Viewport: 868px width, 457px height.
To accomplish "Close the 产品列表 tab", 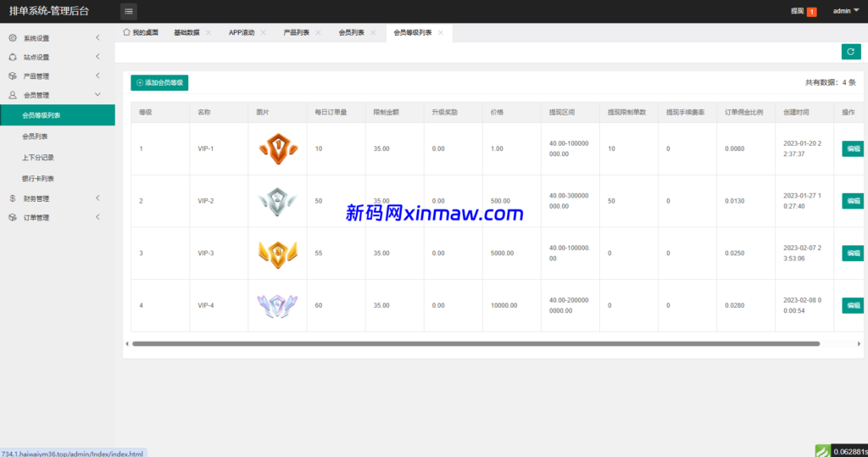I will (x=319, y=33).
